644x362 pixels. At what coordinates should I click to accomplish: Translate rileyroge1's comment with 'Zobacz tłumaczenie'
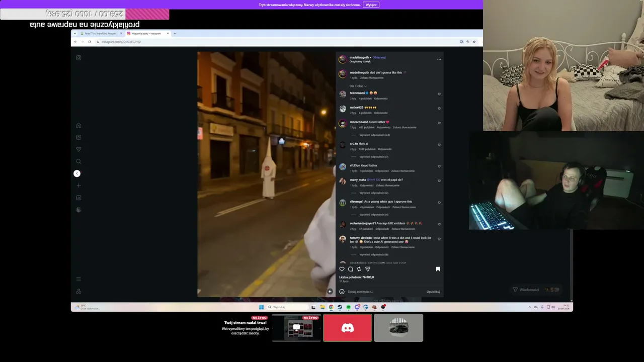pos(404,207)
